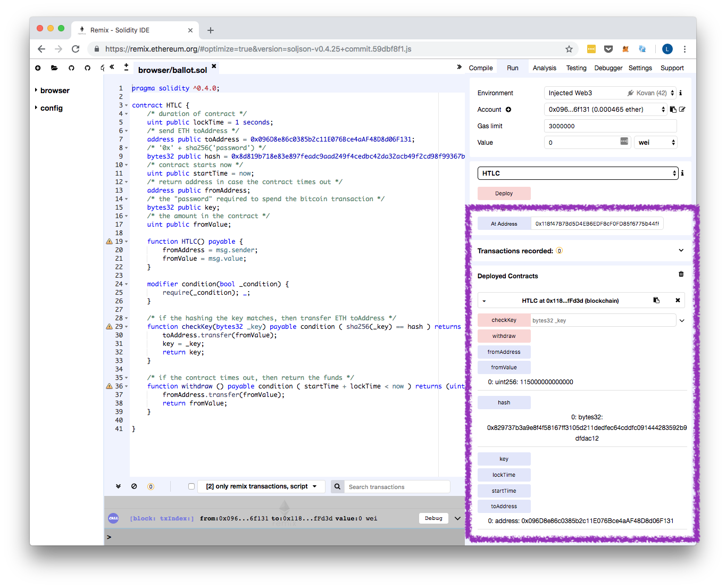This screenshot has height=588, width=726.
Task: Sign a message using the account edit icon
Action: [x=682, y=110]
